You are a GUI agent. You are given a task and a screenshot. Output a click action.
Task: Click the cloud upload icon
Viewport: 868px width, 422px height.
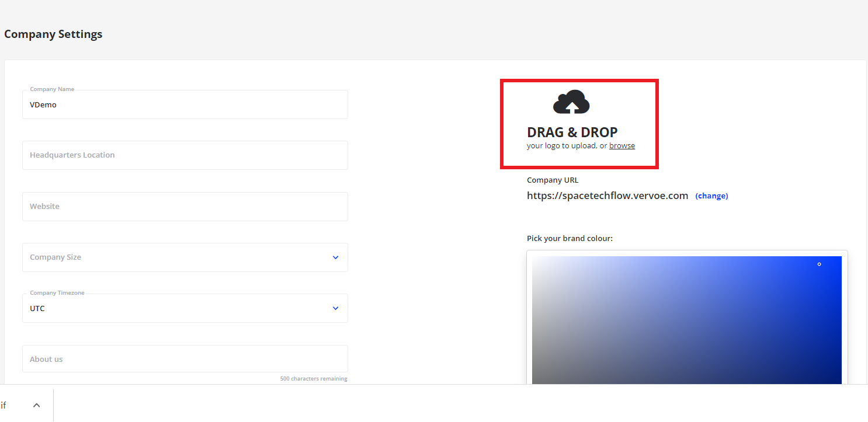(571, 102)
